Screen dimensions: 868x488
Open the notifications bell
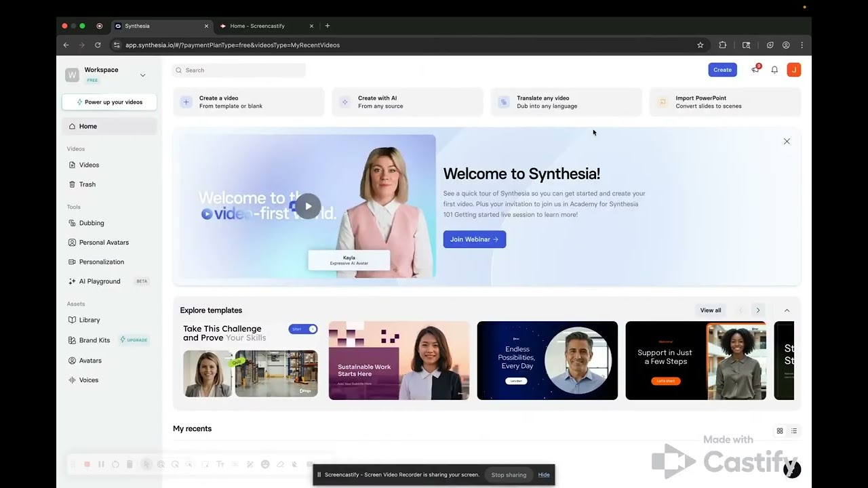(774, 70)
